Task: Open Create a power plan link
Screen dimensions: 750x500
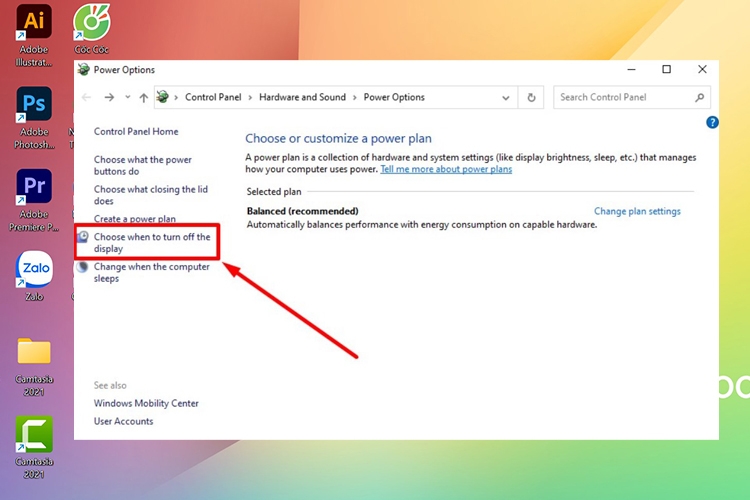Action: (135, 219)
